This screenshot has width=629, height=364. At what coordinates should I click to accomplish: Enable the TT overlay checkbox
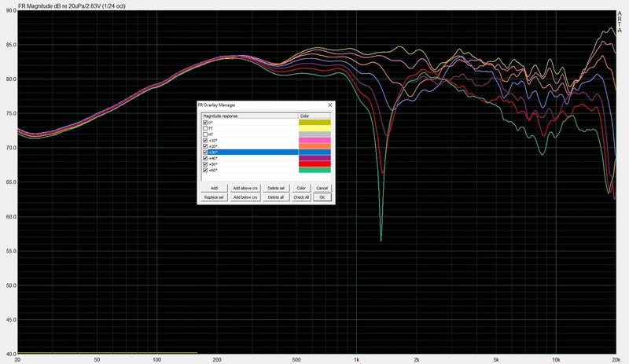(x=205, y=128)
